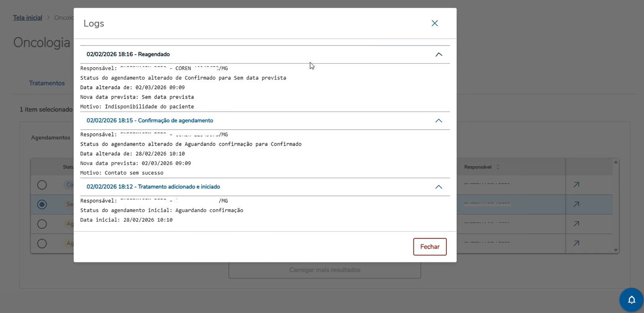This screenshot has width=644, height=313.
Task: Click the table scrollbar up arrow
Action: pos(615,162)
